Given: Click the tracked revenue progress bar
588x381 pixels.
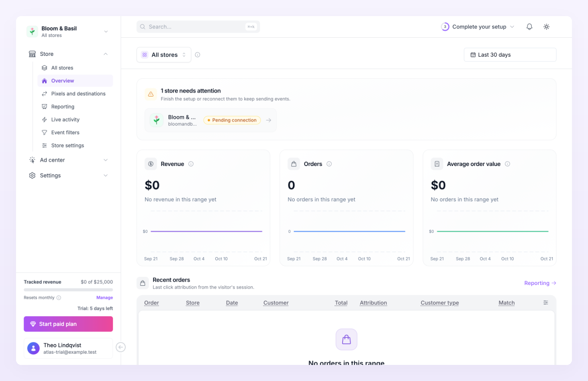Looking at the screenshot, I should point(68,290).
